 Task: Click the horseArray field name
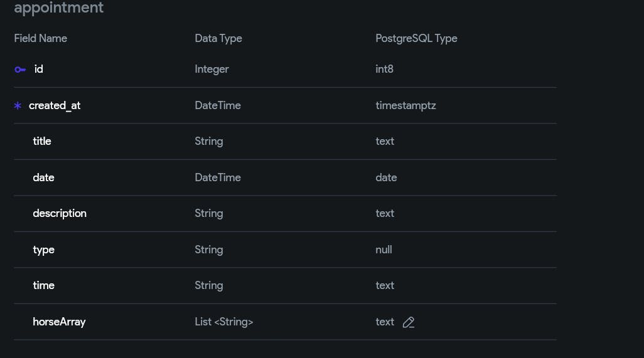pyautogui.click(x=59, y=322)
